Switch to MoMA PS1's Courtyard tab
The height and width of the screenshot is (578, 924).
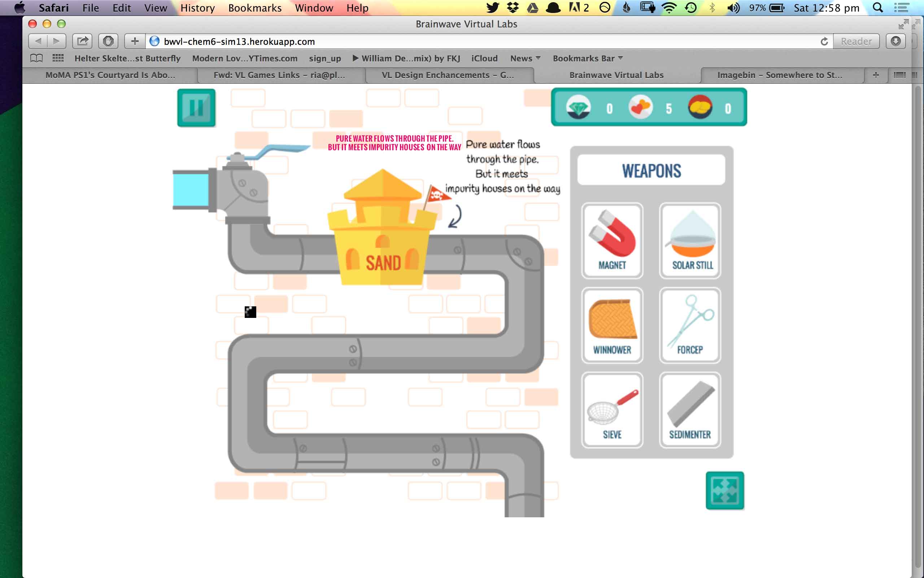click(x=110, y=75)
